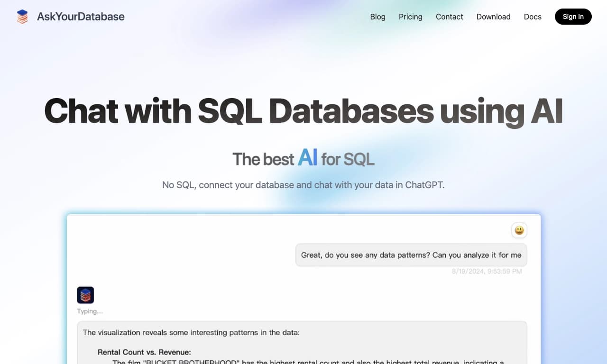Open the Pricing page
This screenshot has width=607, height=364.
[410, 17]
